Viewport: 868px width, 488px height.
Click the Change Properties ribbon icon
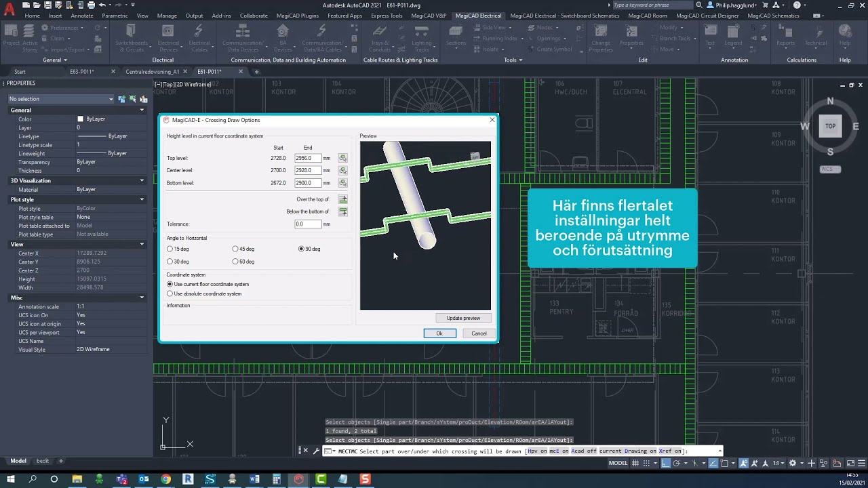click(601, 37)
